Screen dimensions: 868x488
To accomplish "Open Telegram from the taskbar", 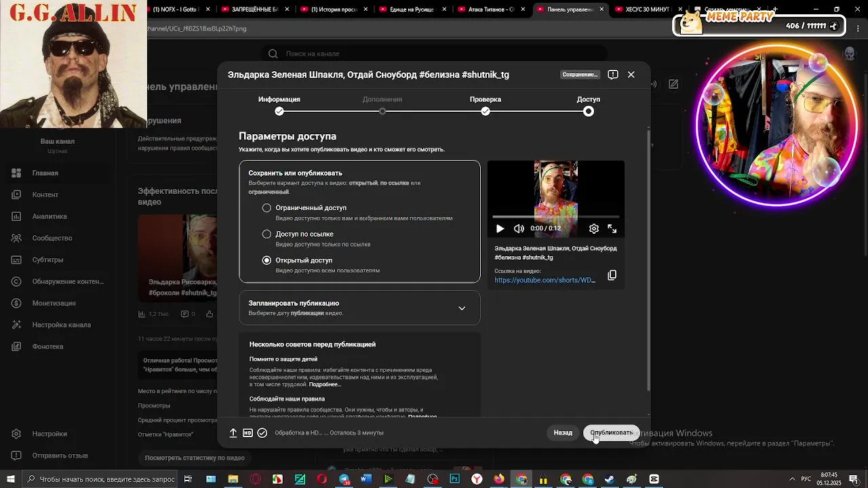I will pos(344,479).
